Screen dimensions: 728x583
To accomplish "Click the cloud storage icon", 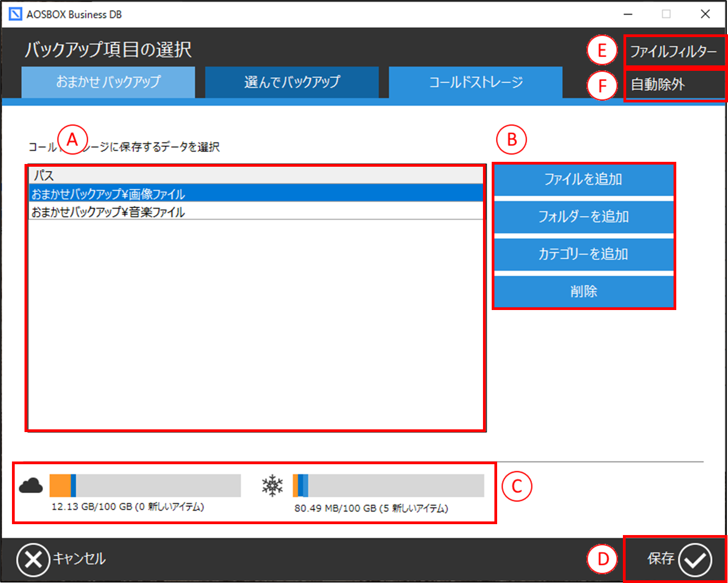I will (31, 485).
